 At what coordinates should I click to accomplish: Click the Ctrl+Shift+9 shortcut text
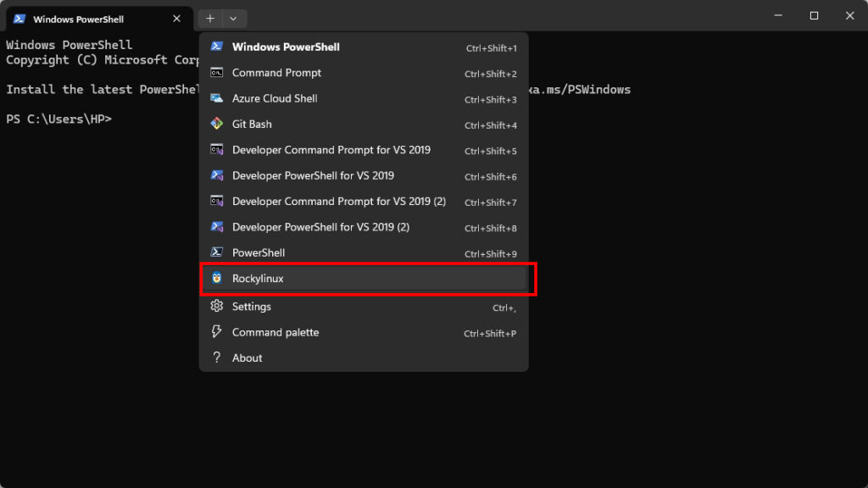point(491,254)
